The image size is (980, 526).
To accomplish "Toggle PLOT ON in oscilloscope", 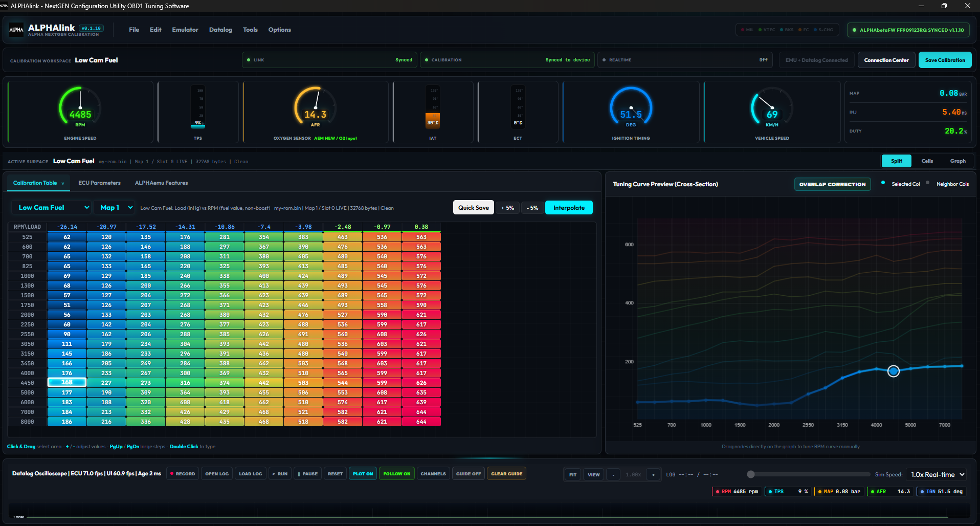I will pyautogui.click(x=363, y=474).
